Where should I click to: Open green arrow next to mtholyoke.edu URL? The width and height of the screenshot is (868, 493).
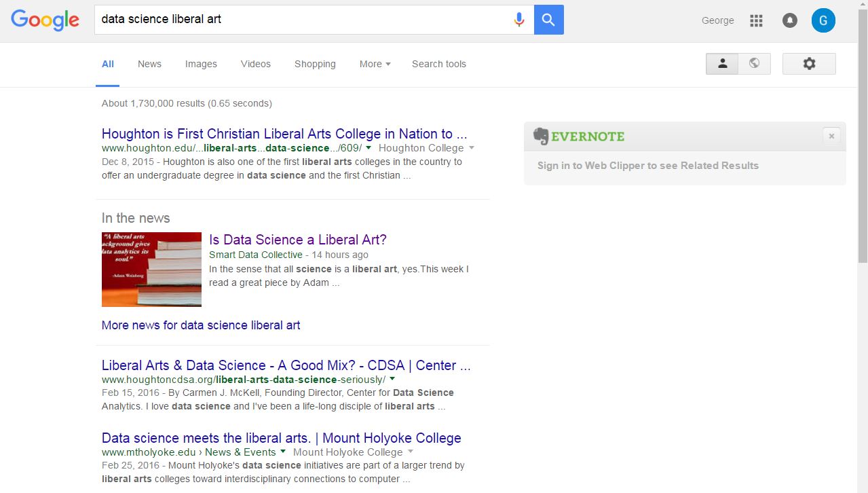coord(283,452)
